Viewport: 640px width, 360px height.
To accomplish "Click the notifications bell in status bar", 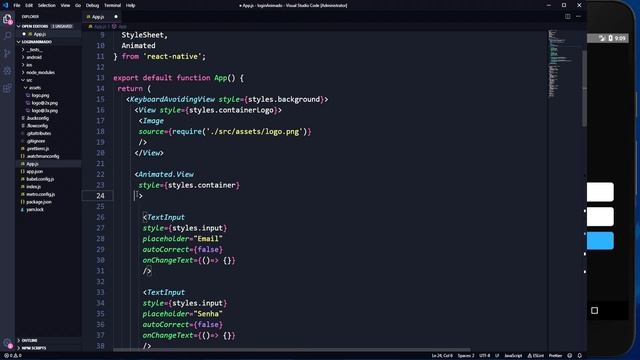I will [x=580, y=356].
